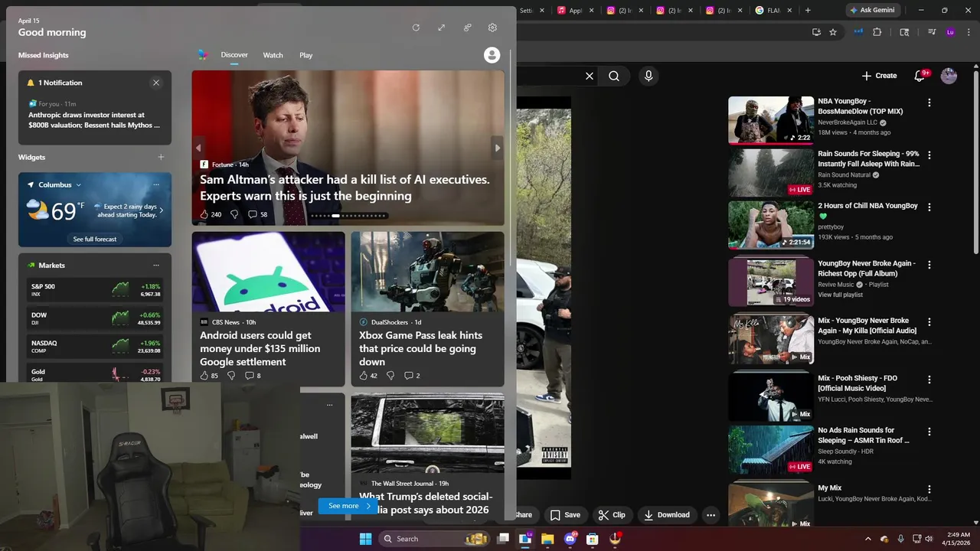Open the S&P 500 market row
Image resolution: width=980 pixels, height=551 pixels.
point(95,290)
